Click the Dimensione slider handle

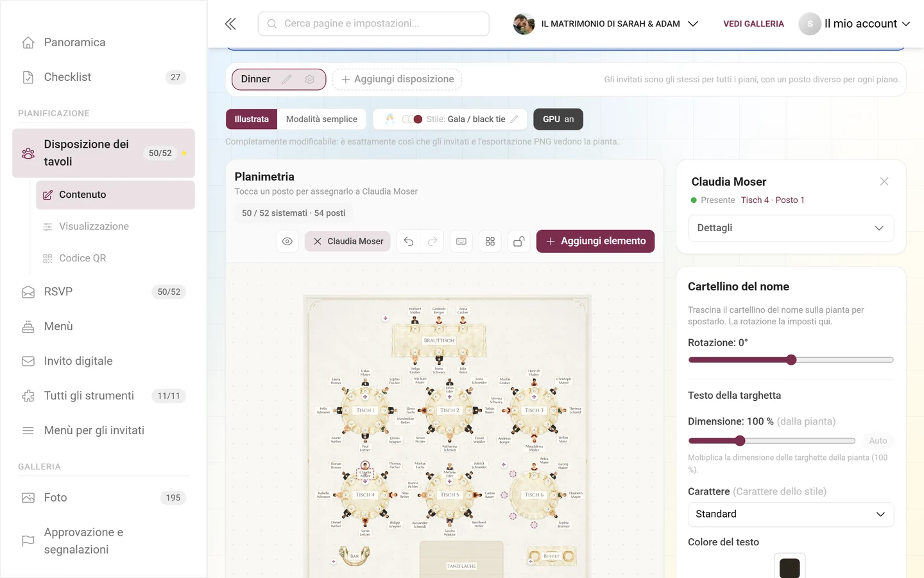740,441
